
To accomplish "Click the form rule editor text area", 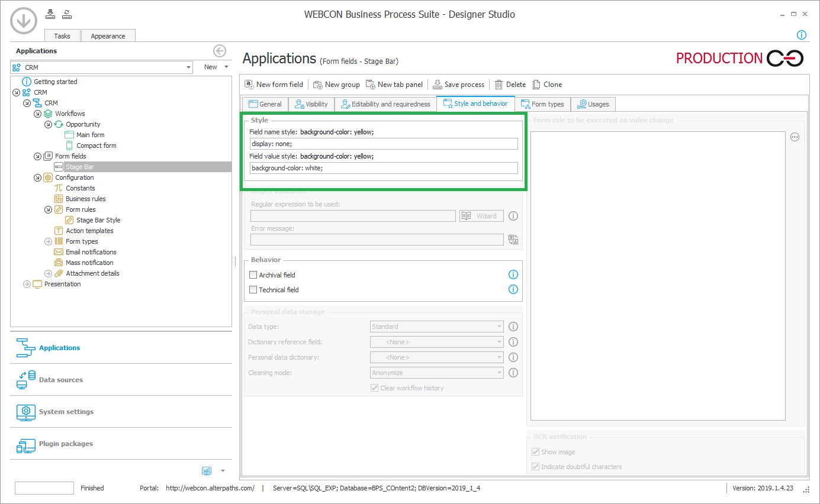I will [x=658, y=276].
